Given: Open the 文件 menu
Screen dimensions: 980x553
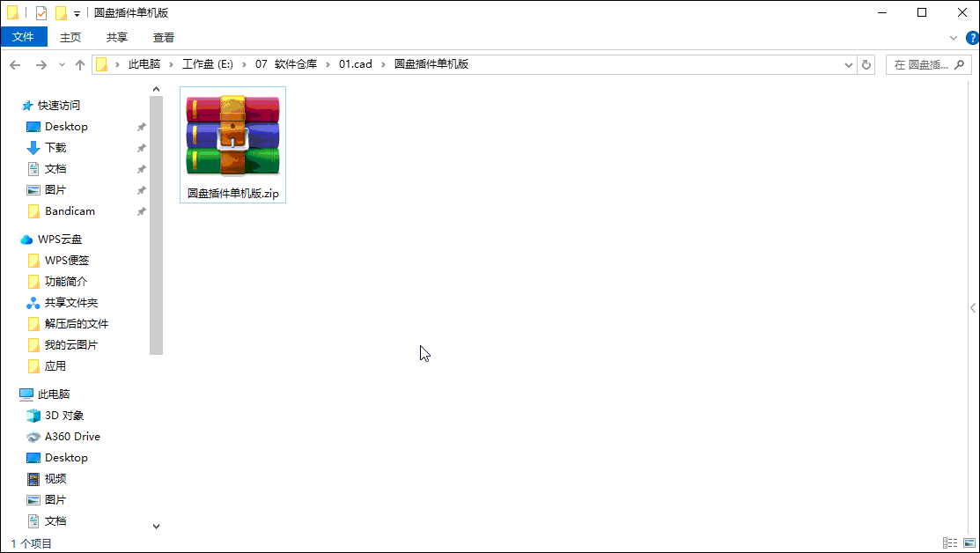Looking at the screenshot, I should pos(23,37).
